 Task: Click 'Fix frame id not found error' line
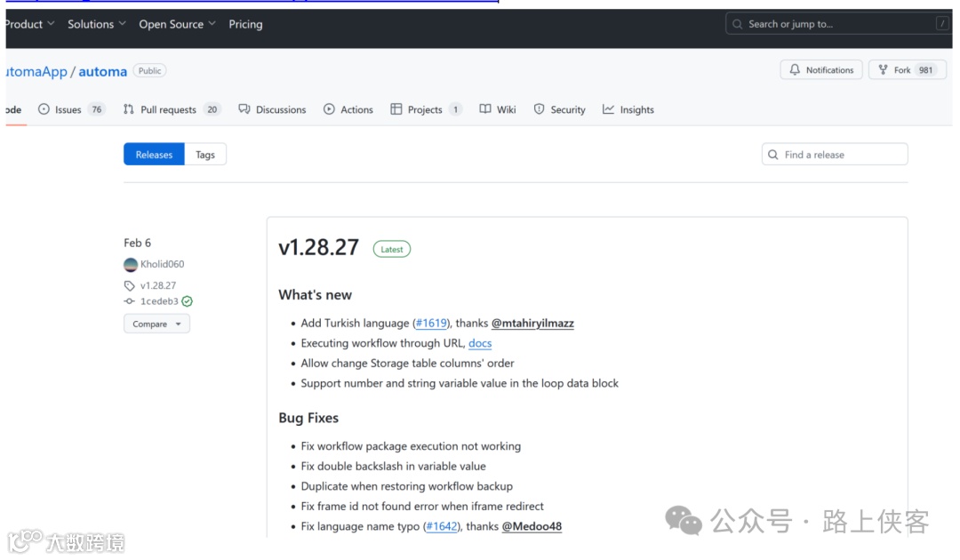click(422, 506)
